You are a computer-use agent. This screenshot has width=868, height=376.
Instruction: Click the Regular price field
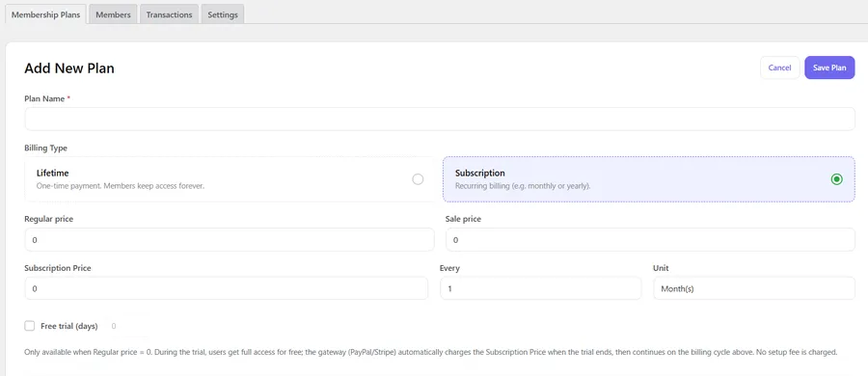(230, 240)
